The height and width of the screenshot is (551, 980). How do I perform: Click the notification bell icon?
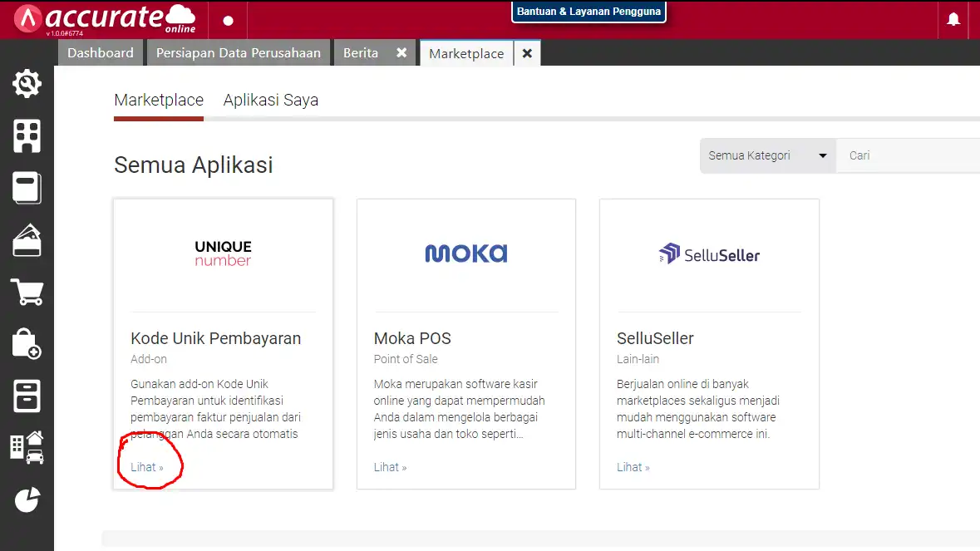[953, 19]
